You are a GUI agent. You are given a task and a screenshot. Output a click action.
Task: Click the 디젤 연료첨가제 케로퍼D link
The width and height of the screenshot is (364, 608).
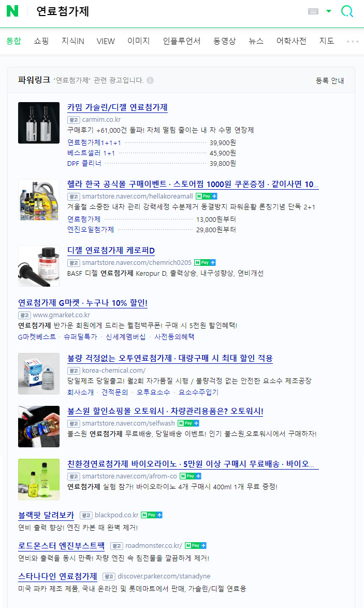pyautogui.click(x=111, y=250)
